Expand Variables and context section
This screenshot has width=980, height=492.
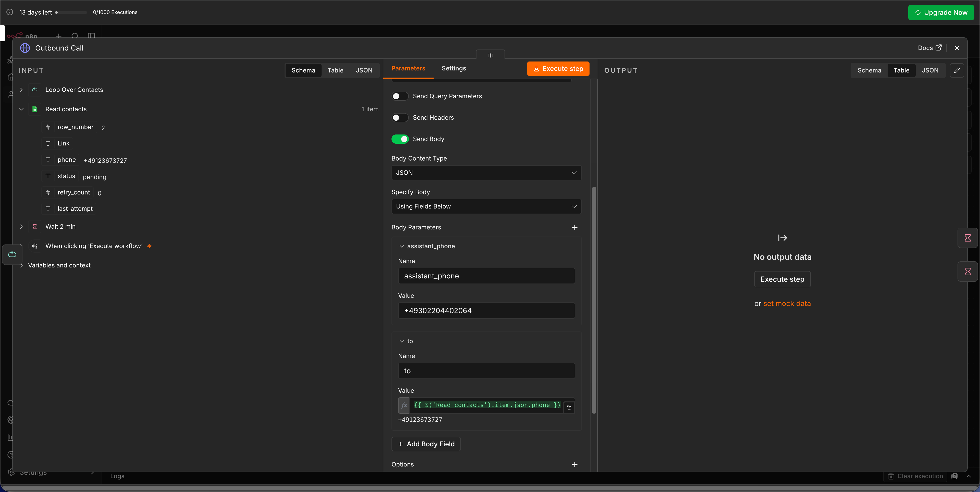pyautogui.click(x=22, y=266)
